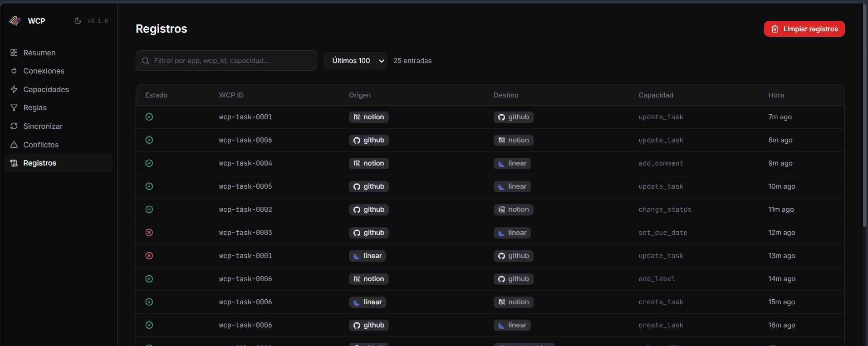Select wcp-task-0001 in the 7m ago row
Image resolution: width=868 pixels, height=346 pixels.
point(245,117)
